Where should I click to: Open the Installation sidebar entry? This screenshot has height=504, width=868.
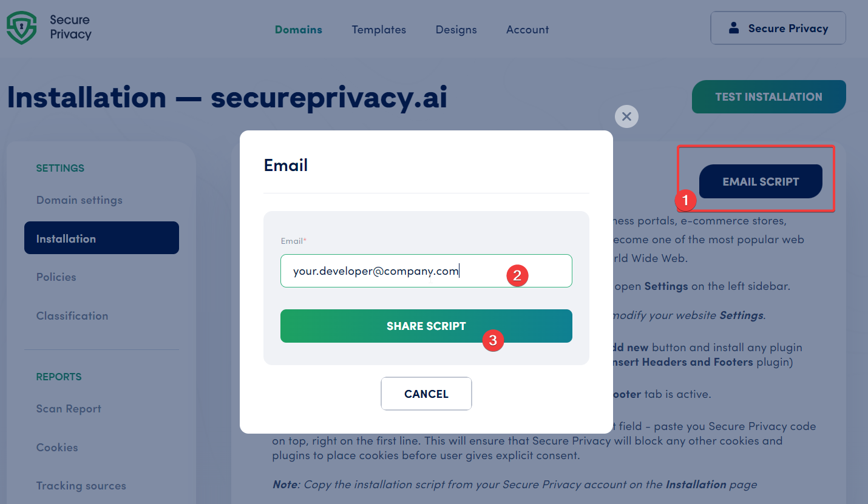(x=101, y=238)
